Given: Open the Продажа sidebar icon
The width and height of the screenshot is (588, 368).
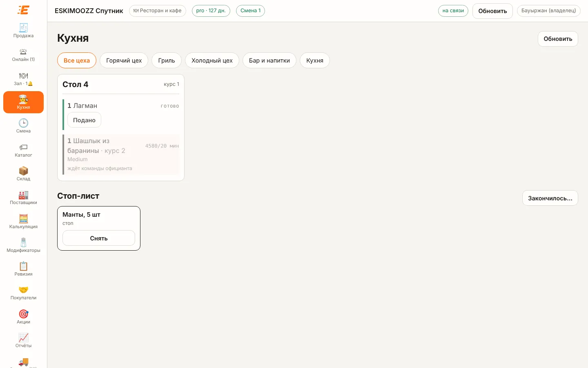Looking at the screenshot, I should point(23,28).
